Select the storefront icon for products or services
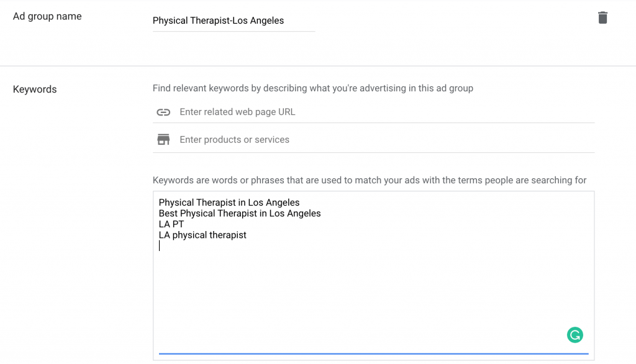Viewport: 636px width, 364px height. (163, 139)
